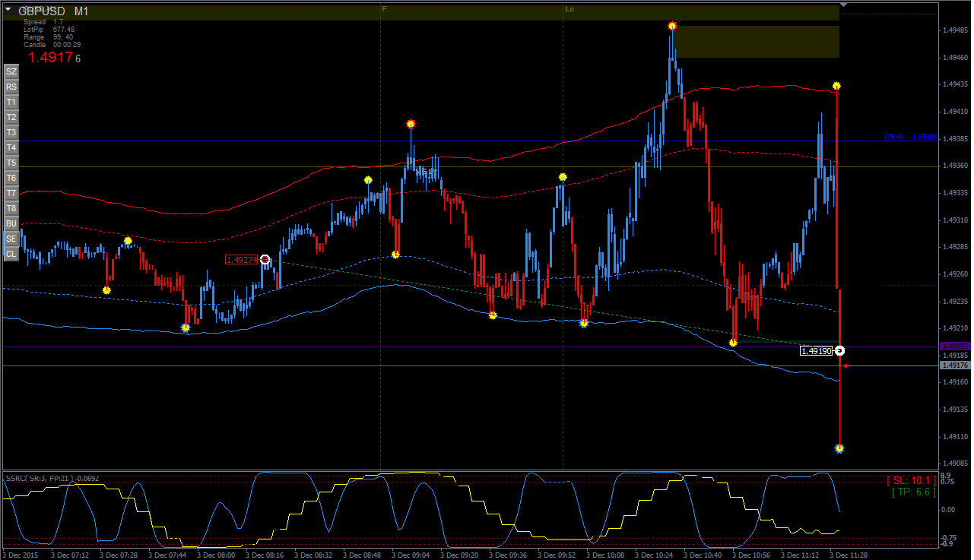This screenshot has width=974, height=560.
Task: Click the BU buy button
Action: 11,223
